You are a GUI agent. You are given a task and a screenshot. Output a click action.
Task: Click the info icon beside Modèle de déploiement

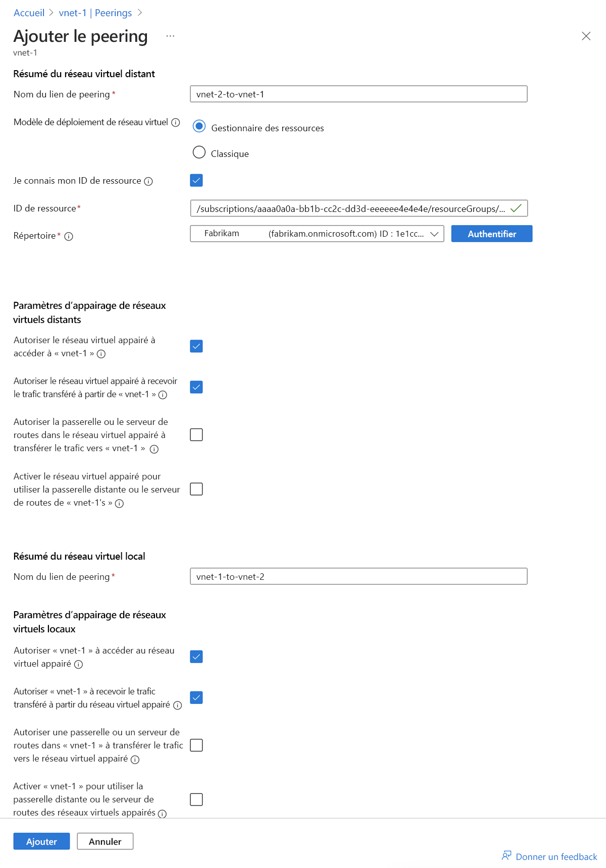176,123
